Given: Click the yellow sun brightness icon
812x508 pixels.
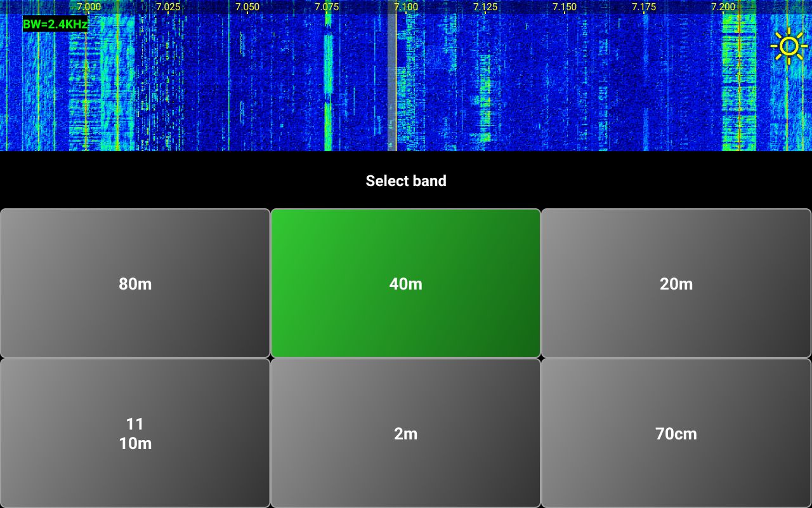Looking at the screenshot, I should 789,46.
